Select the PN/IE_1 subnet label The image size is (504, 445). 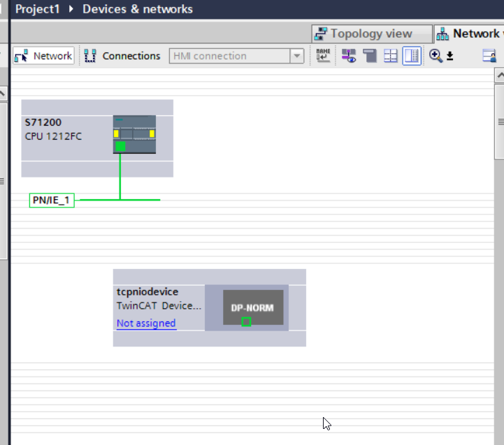pyautogui.click(x=52, y=200)
